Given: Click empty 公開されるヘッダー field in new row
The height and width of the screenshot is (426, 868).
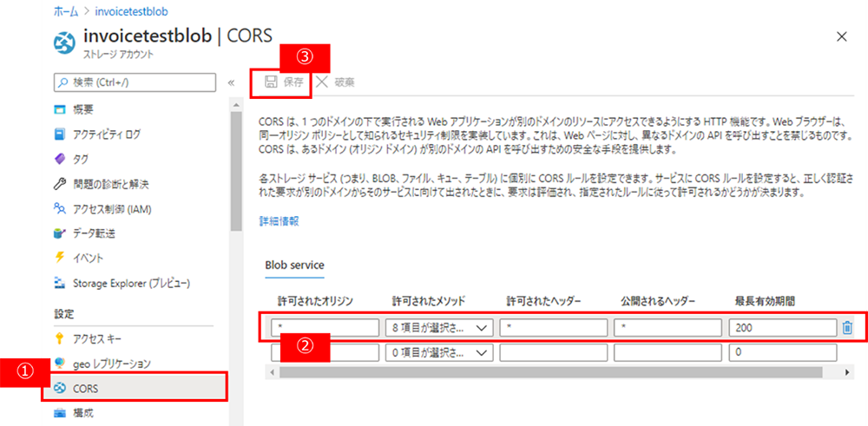Looking at the screenshot, I should (667, 352).
